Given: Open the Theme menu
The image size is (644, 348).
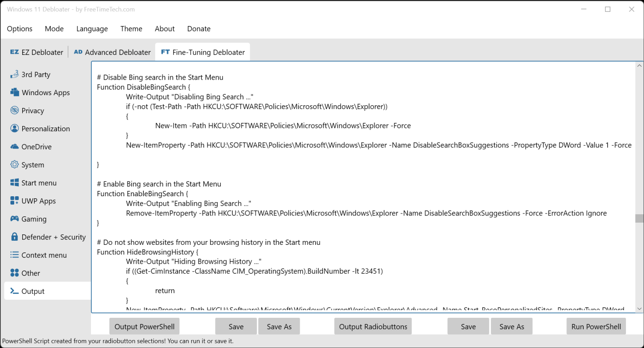Looking at the screenshot, I should (131, 29).
